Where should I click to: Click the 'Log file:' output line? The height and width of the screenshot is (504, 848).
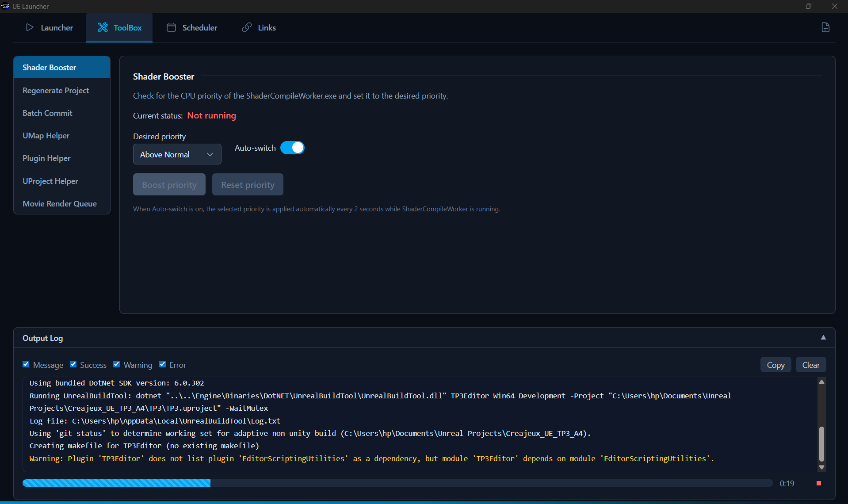coord(155,421)
